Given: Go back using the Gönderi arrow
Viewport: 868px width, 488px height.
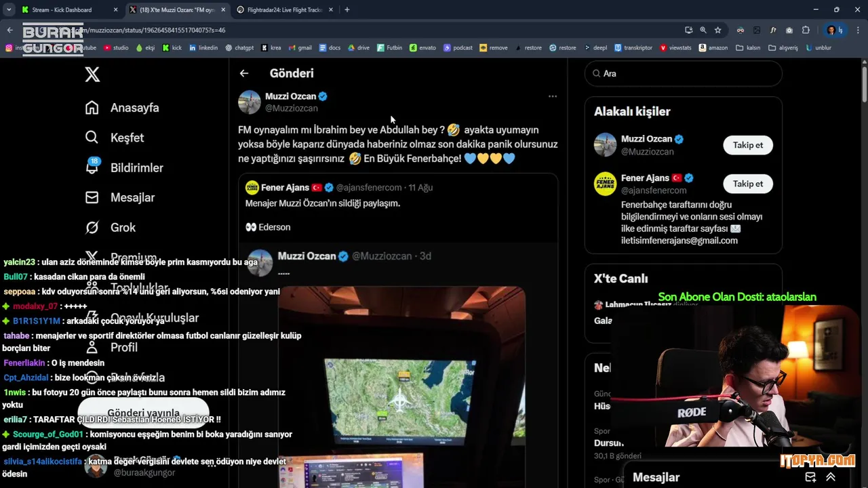Looking at the screenshot, I should (244, 73).
